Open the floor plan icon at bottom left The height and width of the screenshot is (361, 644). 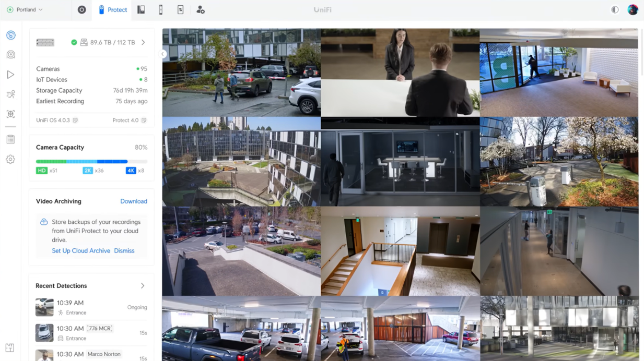click(10, 348)
